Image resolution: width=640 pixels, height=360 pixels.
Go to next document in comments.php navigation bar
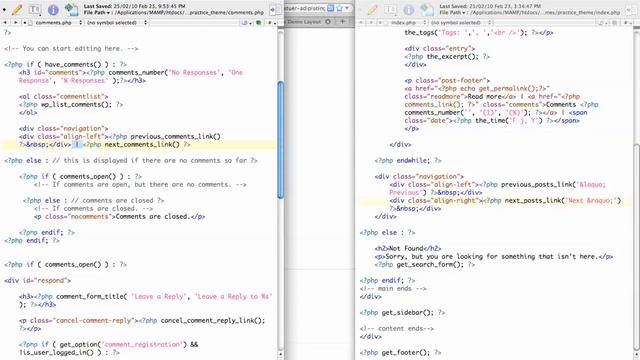[16, 22]
